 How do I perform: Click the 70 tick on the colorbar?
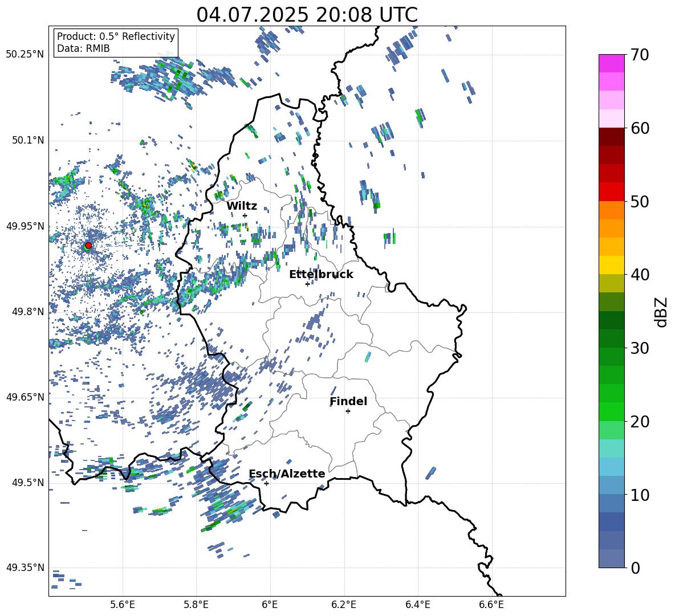(x=640, y=55)
